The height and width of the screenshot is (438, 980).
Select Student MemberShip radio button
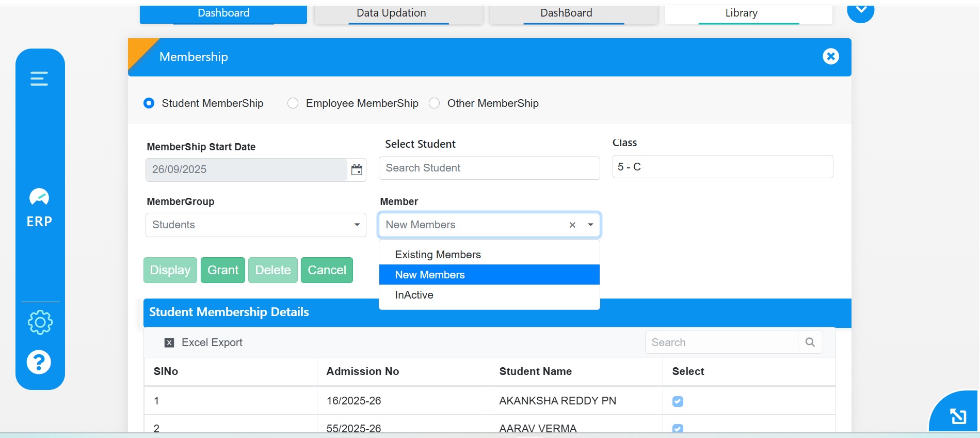(149, 103)
